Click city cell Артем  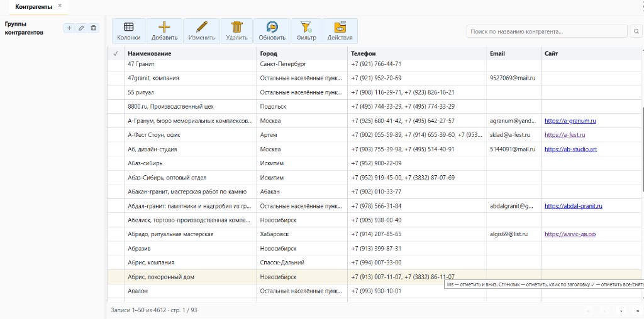point(302,135)
